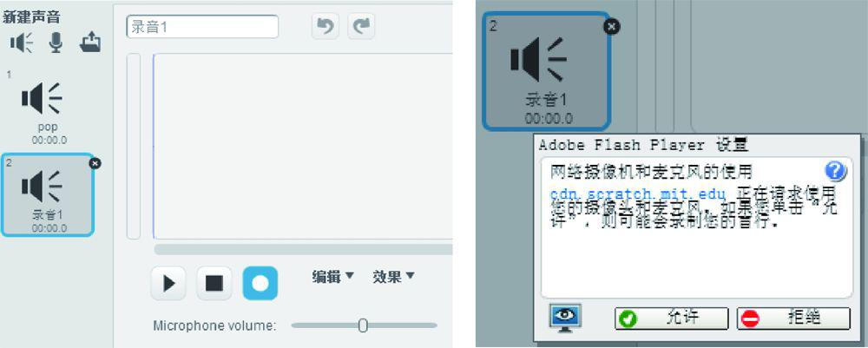Screen dimensions: 868x348
Task: Upload sound from file icon
Action: coord(90,42)
